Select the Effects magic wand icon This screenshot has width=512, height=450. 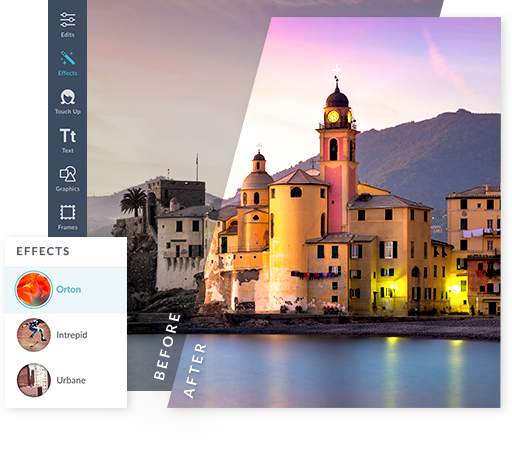(x=68, y=58)
